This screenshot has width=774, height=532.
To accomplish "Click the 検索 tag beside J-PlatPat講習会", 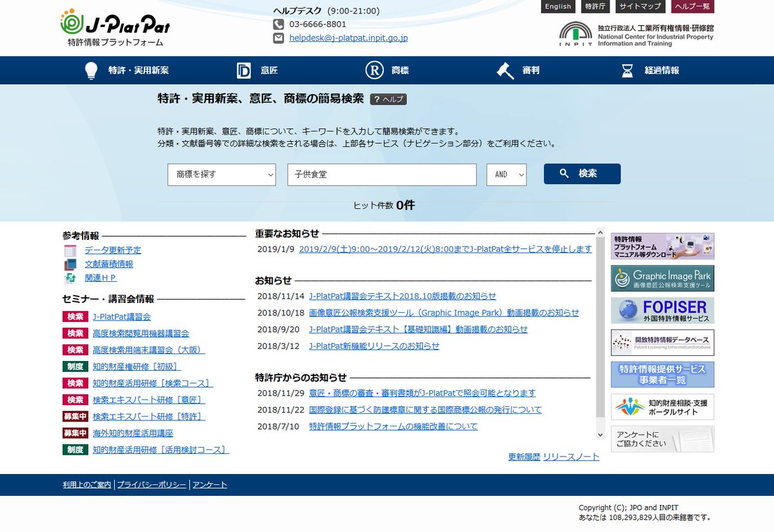I will 75,317.
